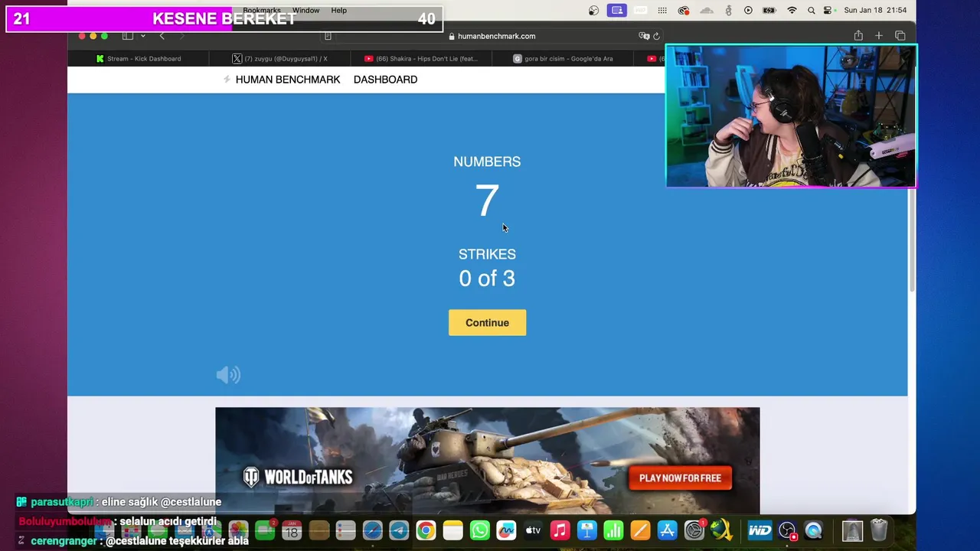
Task: Open App Store from the Dock
Action: (x=667, y=530)
